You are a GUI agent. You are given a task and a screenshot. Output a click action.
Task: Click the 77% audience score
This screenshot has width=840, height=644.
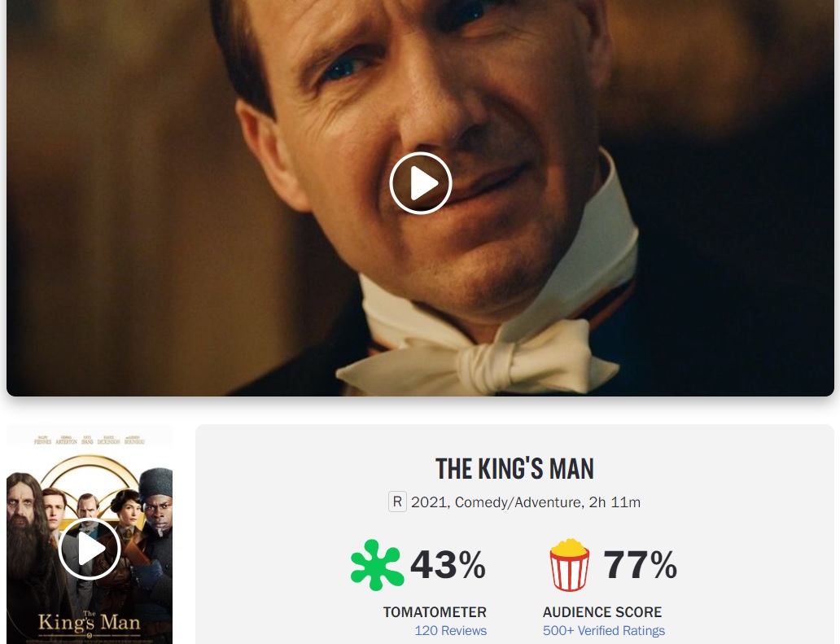click(641, 564)
